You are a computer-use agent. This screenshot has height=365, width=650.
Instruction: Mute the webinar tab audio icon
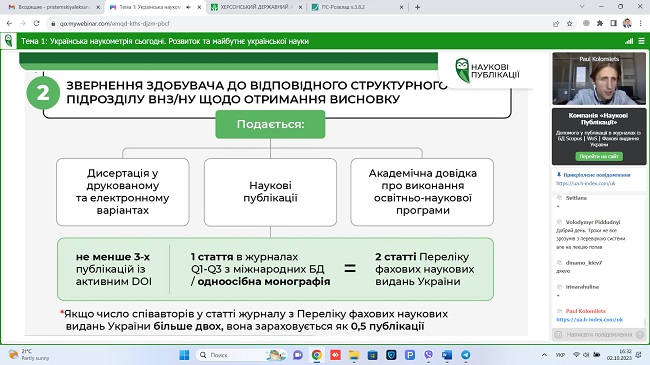coord(189,7)
